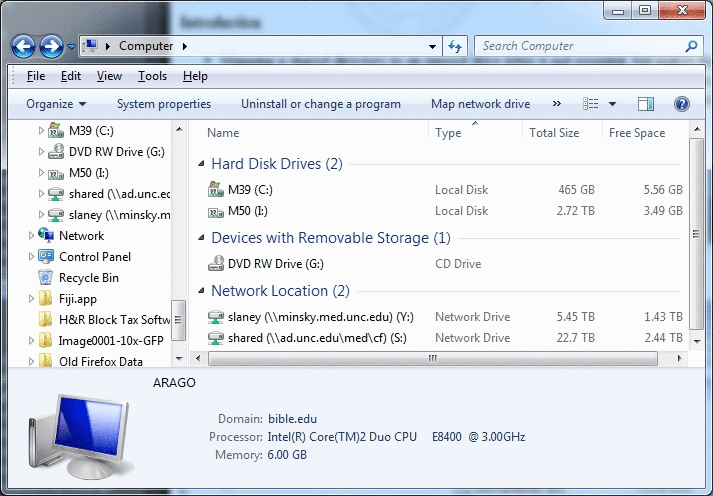
Task: Open the Organize dropdown menu
Action: tap(56, 104)
